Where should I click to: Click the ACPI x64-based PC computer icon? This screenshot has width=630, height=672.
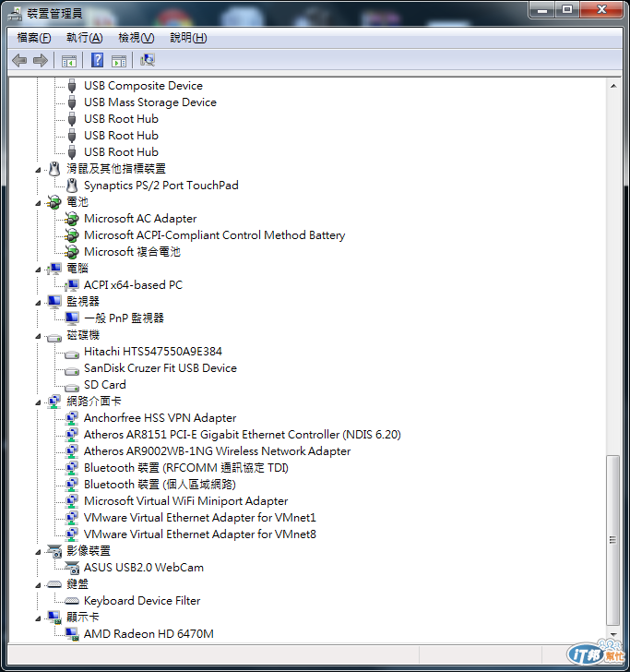tap(72, 285)
